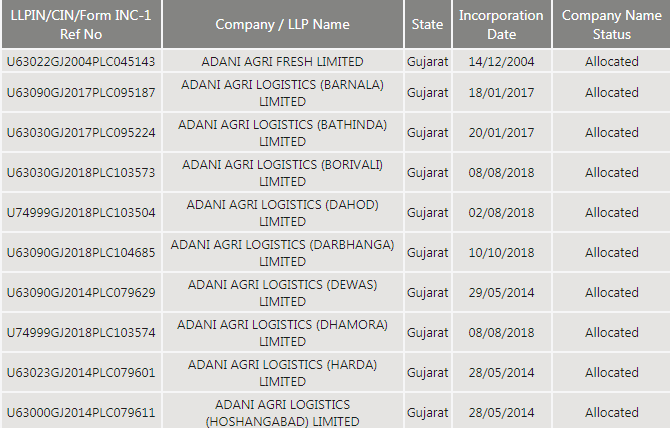Click the Incorporation Date column header

(501, 25)
